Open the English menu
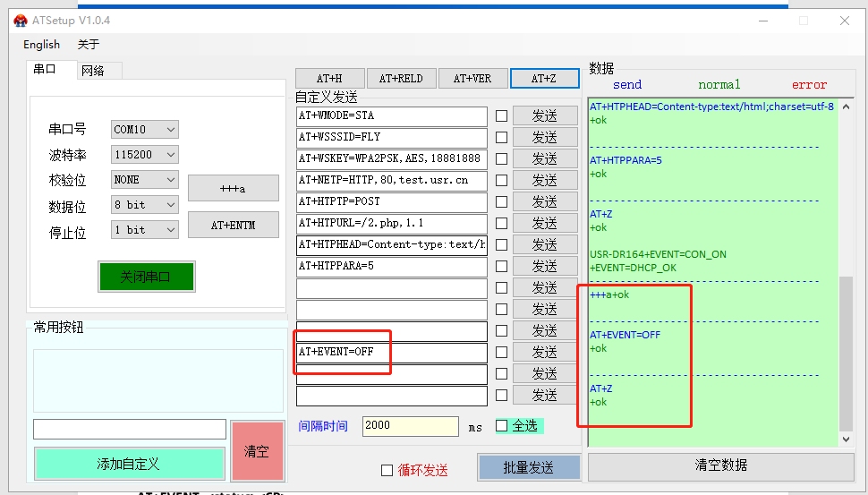Image resolution: width=868 pixels, height=495 pixels. (x=41, y=45)
